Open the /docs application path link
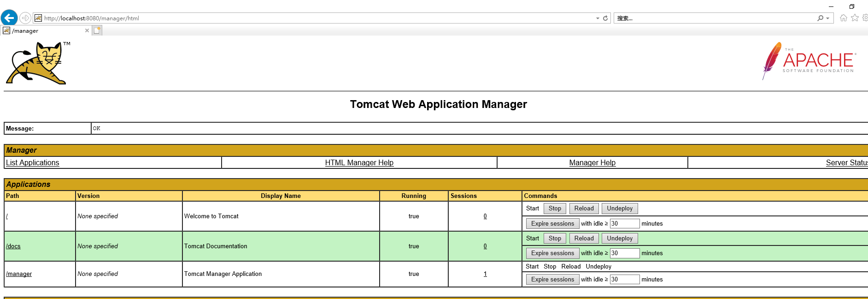 click(x=13, y=246)
